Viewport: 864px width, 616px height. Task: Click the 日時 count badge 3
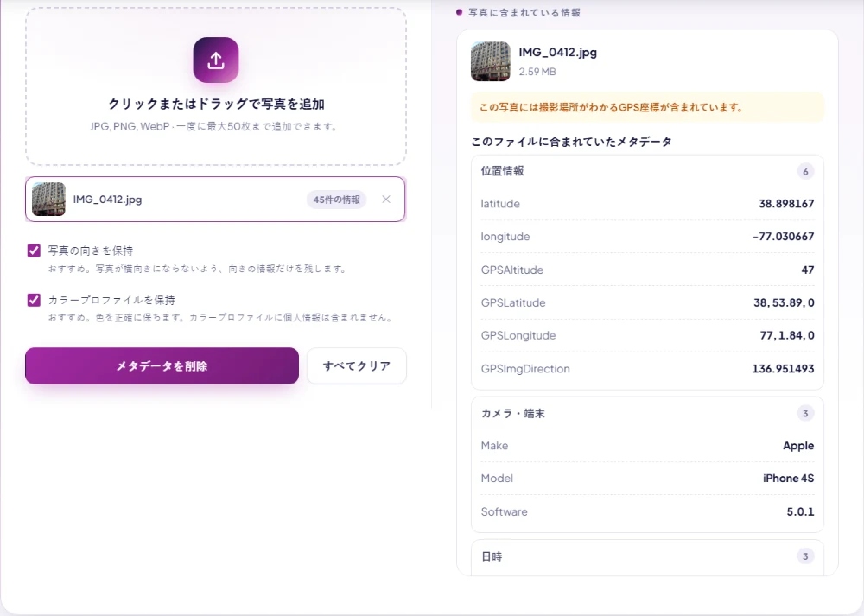[x=805, y=556]
